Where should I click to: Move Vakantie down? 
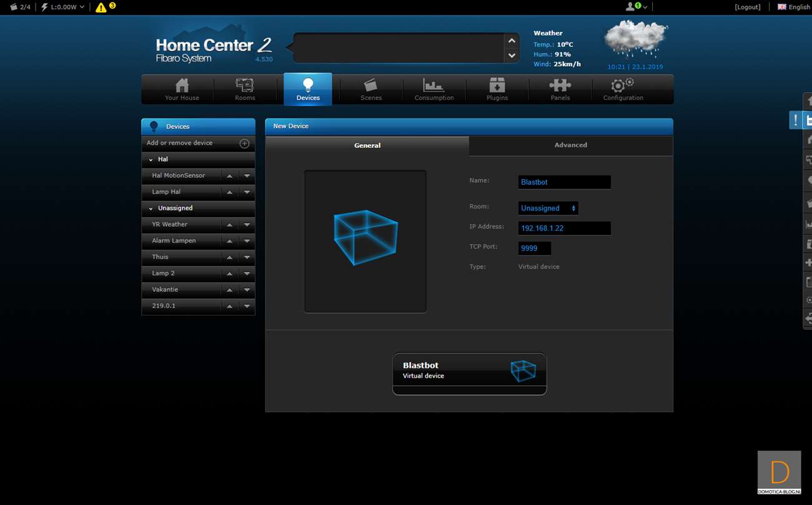[x=247, y=290]
